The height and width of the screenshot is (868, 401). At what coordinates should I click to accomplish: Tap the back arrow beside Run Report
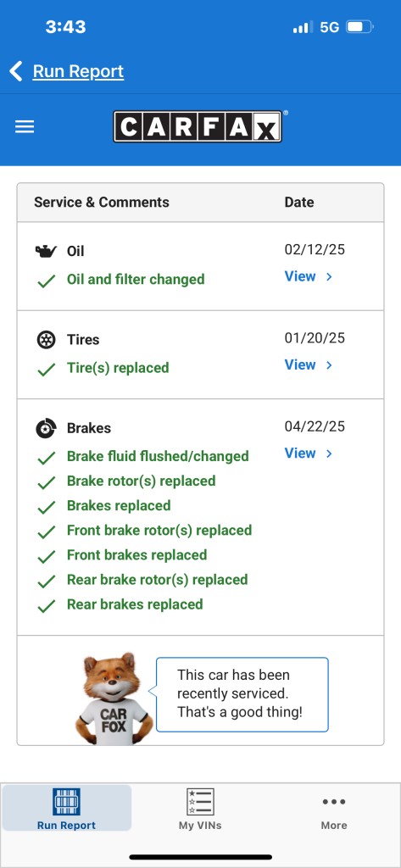pos(16,71)
